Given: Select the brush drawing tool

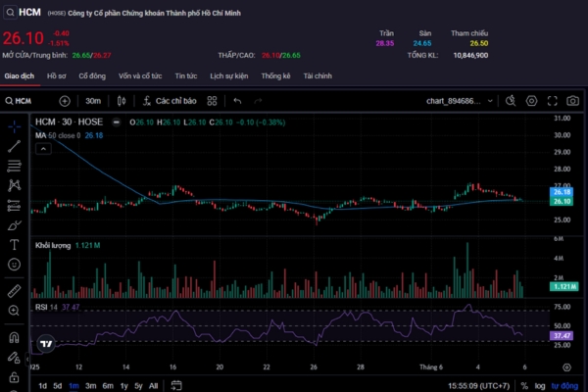Looking at the screenshot, I should (15, 225).
